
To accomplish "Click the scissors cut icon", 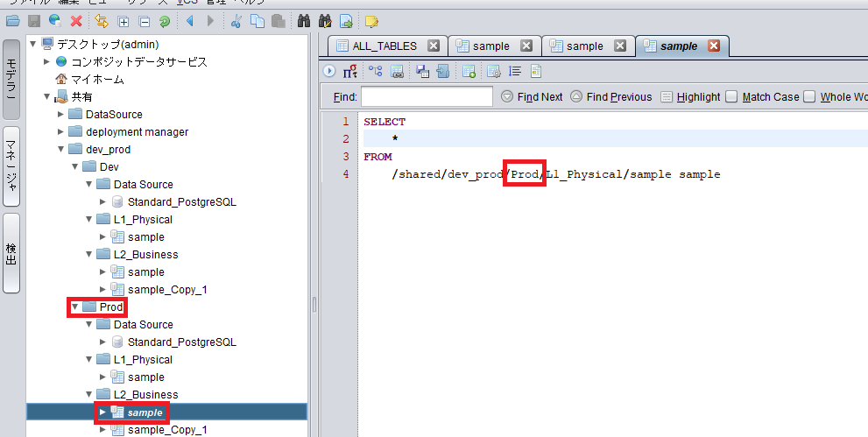I will [236, 22].
